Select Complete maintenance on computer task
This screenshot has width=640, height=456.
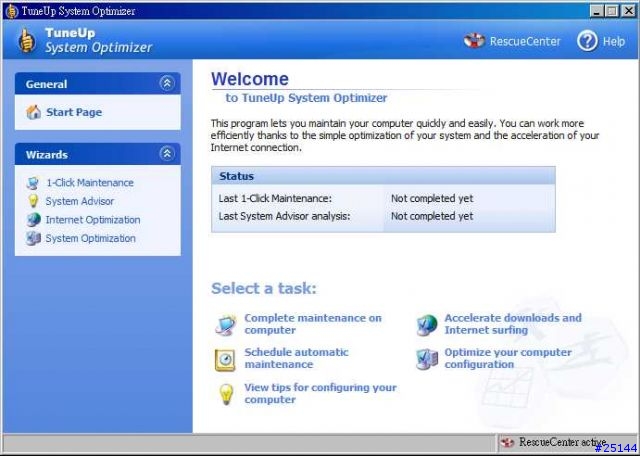[313, 324]
